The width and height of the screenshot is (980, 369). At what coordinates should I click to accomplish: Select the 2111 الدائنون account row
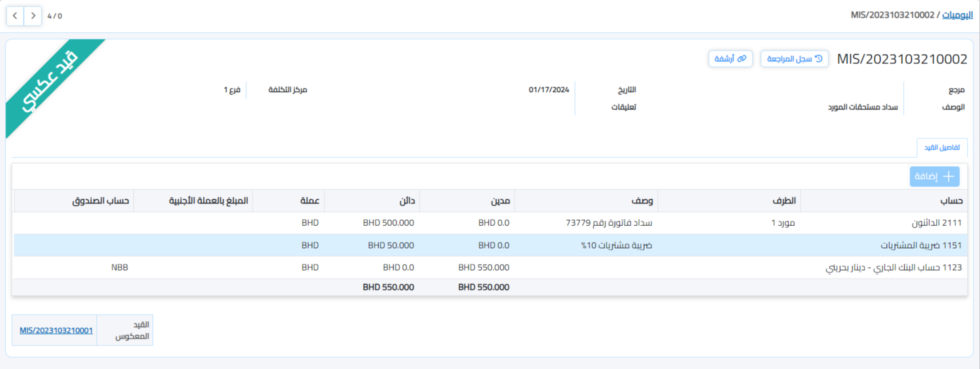pyautogui.click(x=936, y=223)
